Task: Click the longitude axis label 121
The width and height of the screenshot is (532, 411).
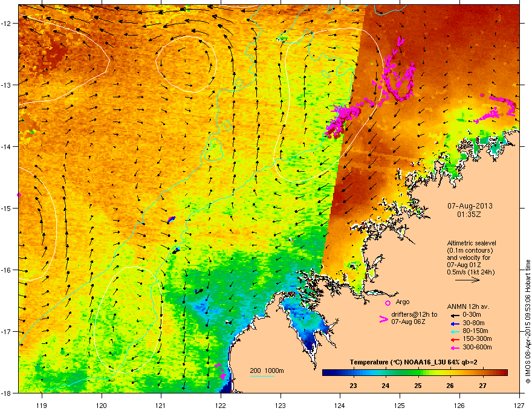Action: point(161,405)
